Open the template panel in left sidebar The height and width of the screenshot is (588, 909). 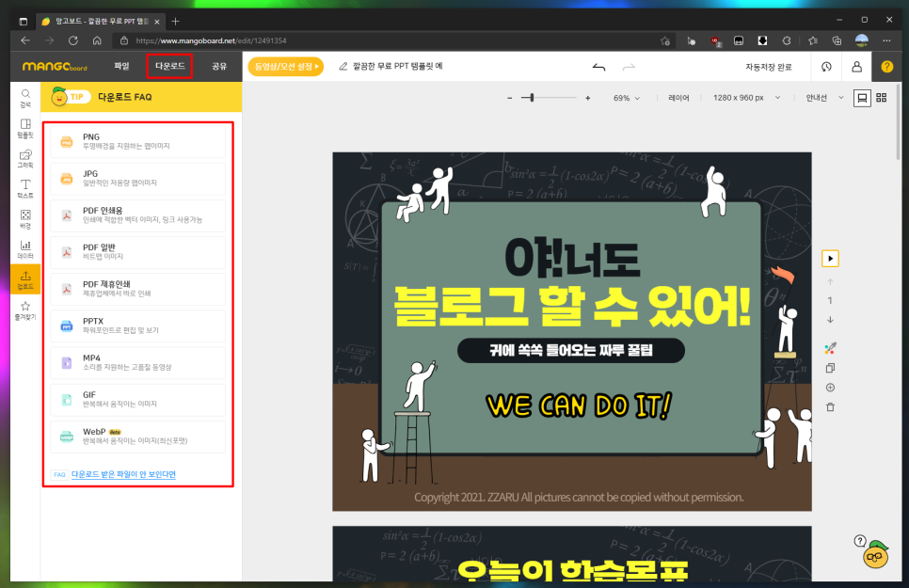coord(25,129)
